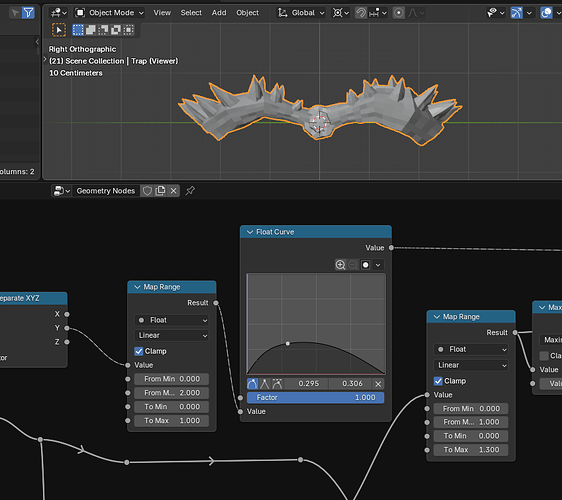Expand the text info arrow beside Scene Collection

pos(45,60)
